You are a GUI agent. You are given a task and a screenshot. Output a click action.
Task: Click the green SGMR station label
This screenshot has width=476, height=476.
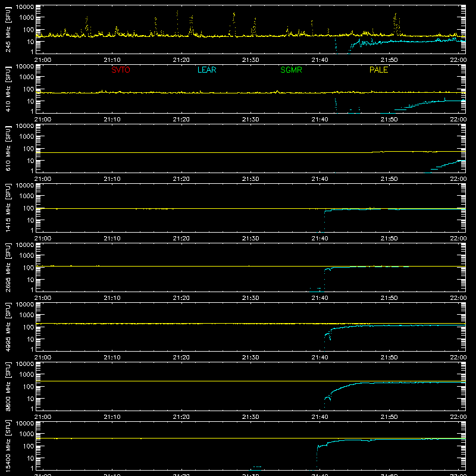tap(291, 70)
